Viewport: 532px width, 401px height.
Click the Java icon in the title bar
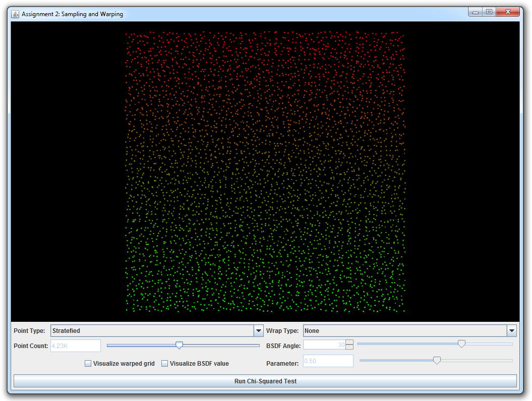click(x=15, y=14)
